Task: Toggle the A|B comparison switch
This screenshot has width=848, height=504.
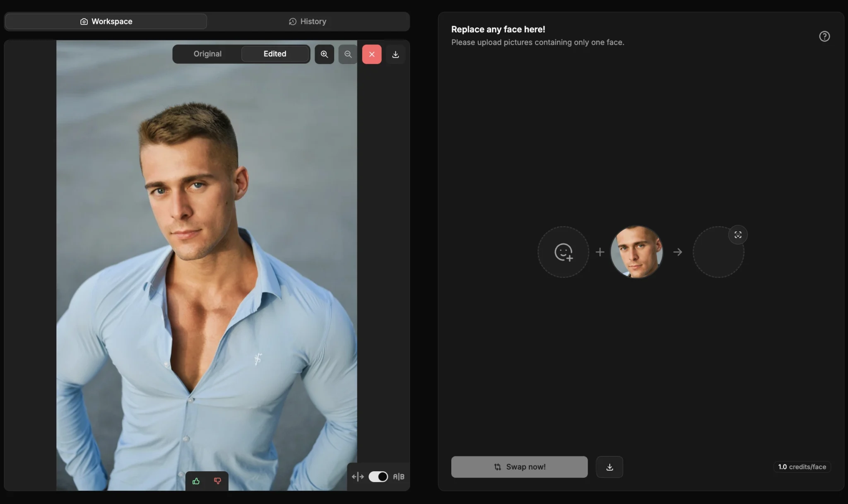Action: 378,477
